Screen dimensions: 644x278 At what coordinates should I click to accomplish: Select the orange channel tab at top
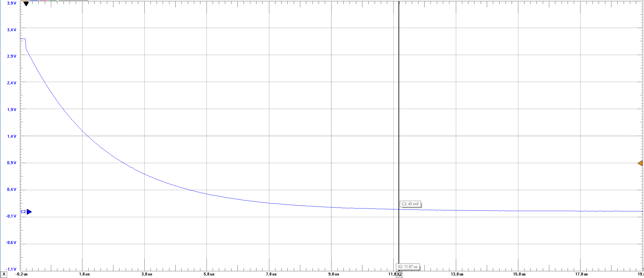point(24,0)
